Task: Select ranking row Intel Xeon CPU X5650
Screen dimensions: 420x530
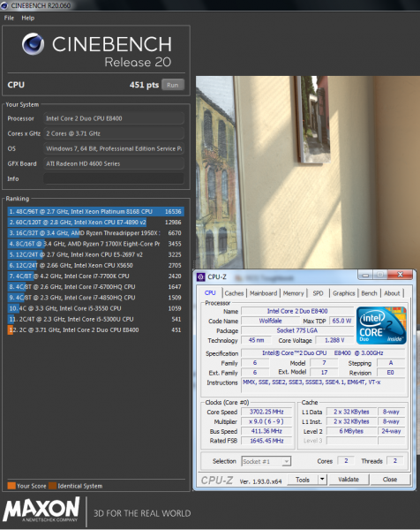Action: tap(95, 265)
